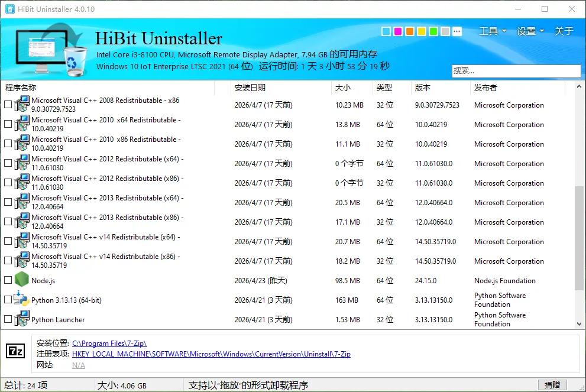The width and height of the screenshot is (586, 392).
Task: Check the Visual C++ v14 (x64) checkbox
Action: 8,241
